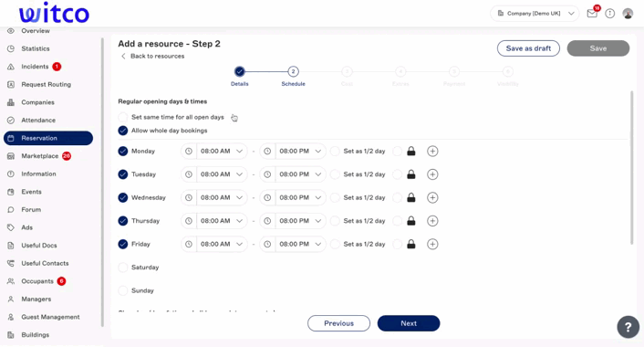Click the Marketplace shop icon
This screenshot has width=644, height=347.
pos(11,156)
